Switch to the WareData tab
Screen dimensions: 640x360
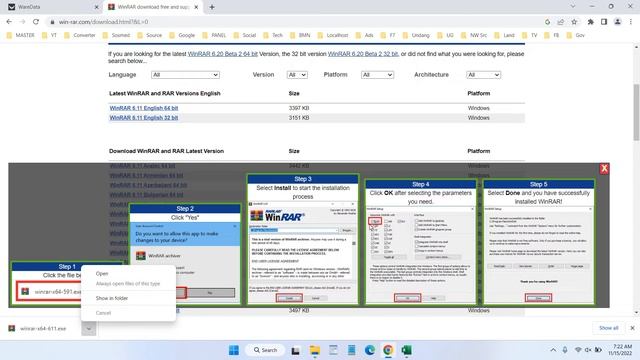tap(52, 7)
